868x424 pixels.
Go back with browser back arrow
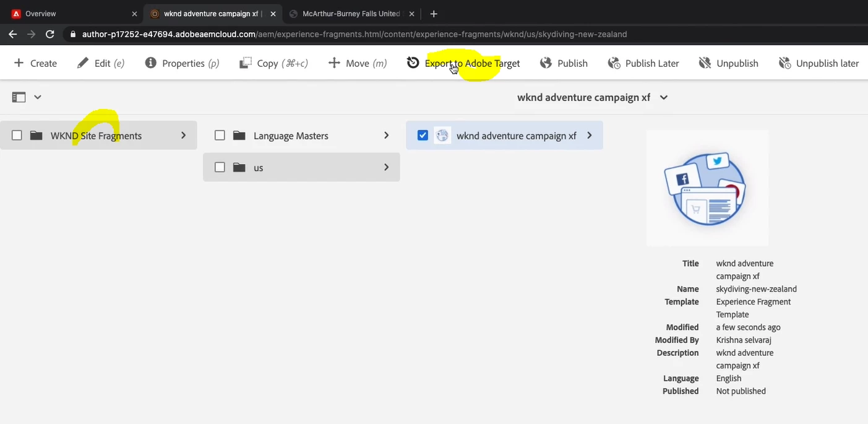pyautogui.click(x=12, y=34)
